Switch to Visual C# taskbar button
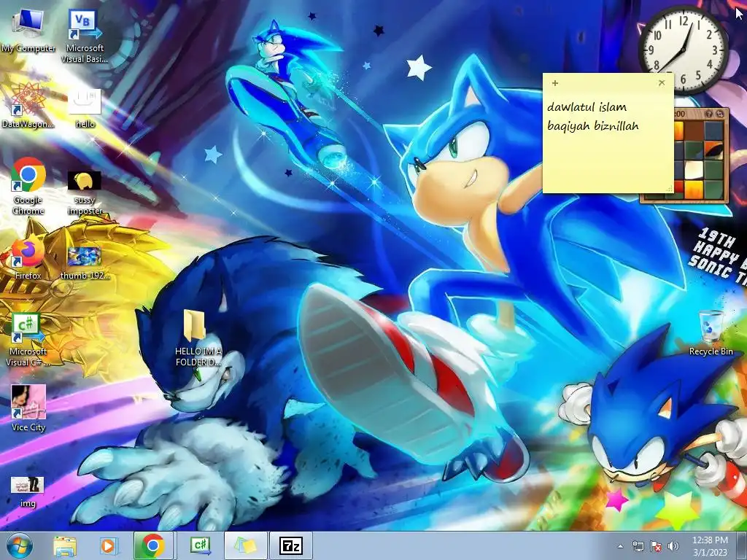 pos(201,545)
